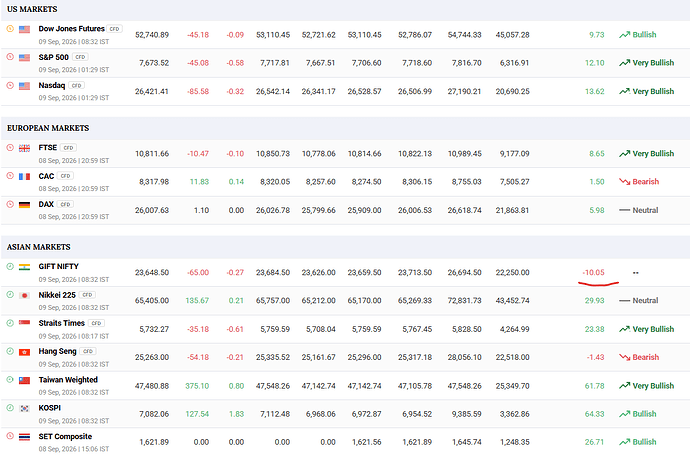This screenshot has width=690, height=455.
Task: Click the Very Bullish indicator for S&P 500
Action: point(646,63)
